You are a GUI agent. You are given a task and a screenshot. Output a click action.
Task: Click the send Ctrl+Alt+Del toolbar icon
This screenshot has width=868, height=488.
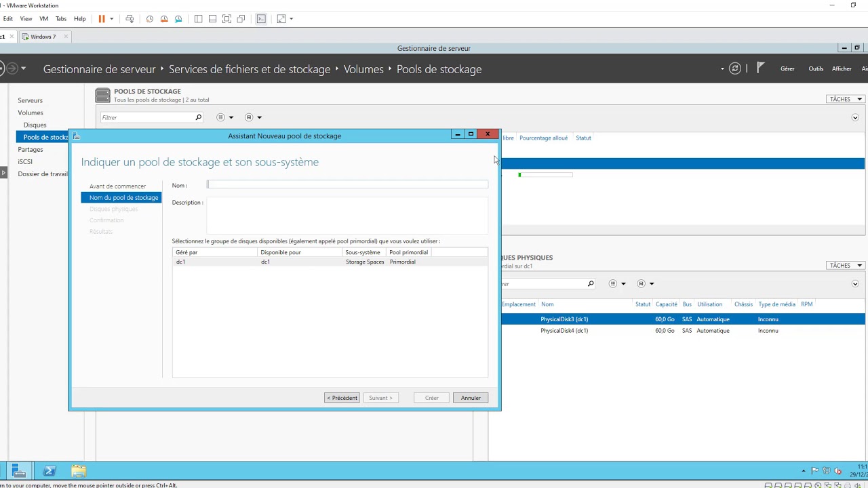pos(130,19)
